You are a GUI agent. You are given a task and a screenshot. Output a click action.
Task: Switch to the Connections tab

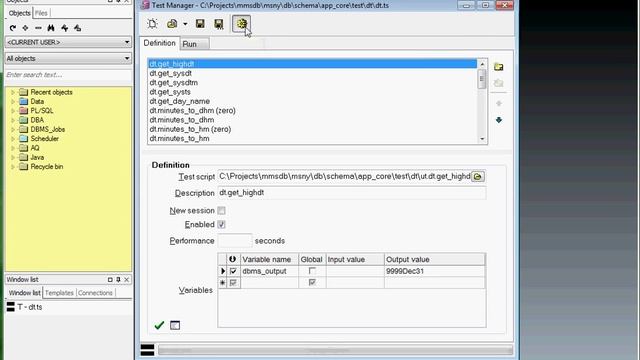(x=95, y=293)
